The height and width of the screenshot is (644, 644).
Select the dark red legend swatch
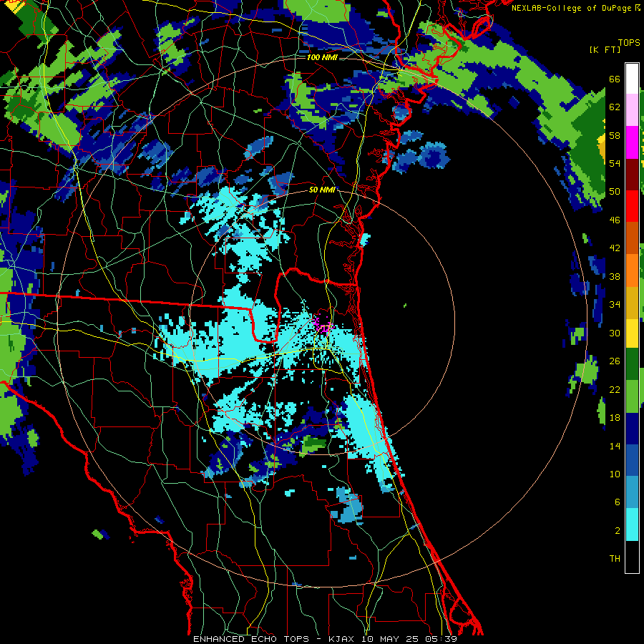click(632, 174)
